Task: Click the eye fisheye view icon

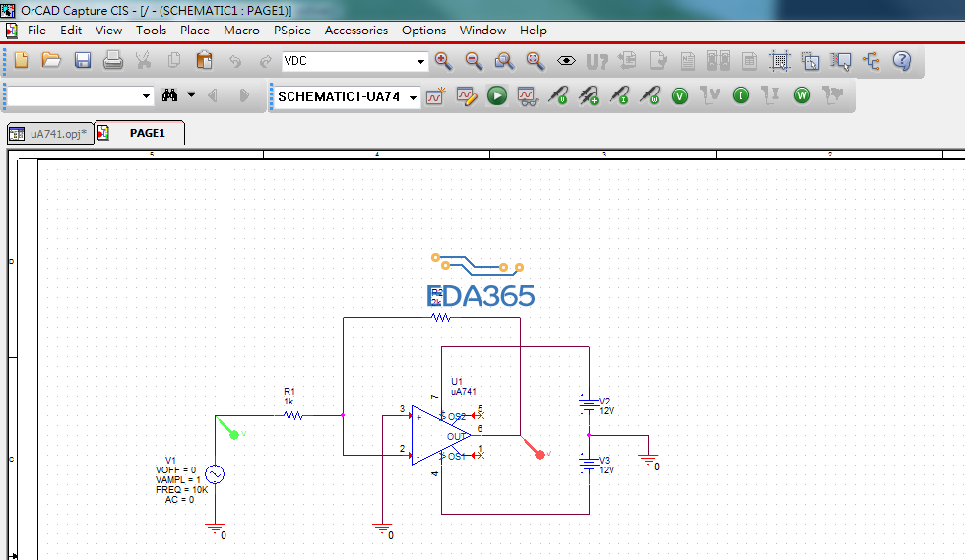Action: click(x=566, y=60)
